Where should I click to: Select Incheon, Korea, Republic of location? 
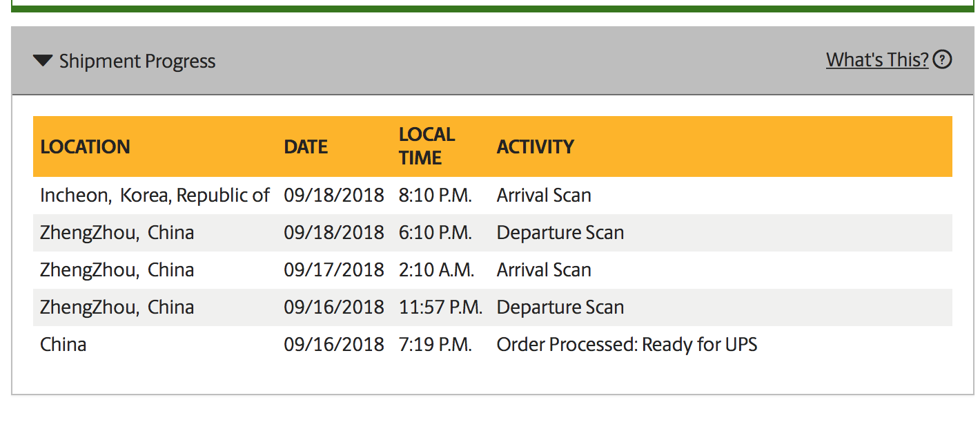point(155,196)
